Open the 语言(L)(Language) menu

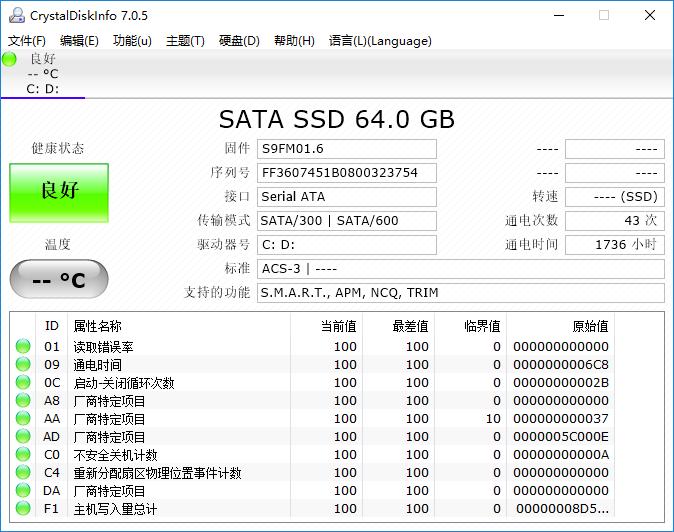[380, 41]
